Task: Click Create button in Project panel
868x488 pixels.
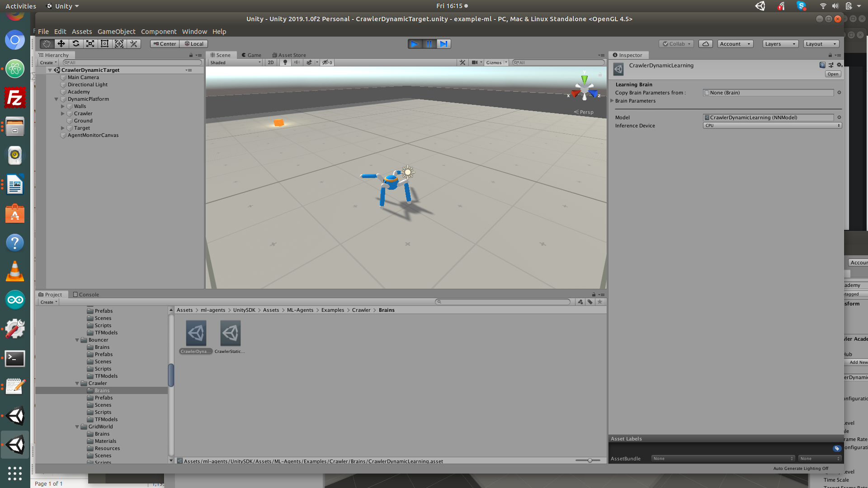Action: coord(49,302)
